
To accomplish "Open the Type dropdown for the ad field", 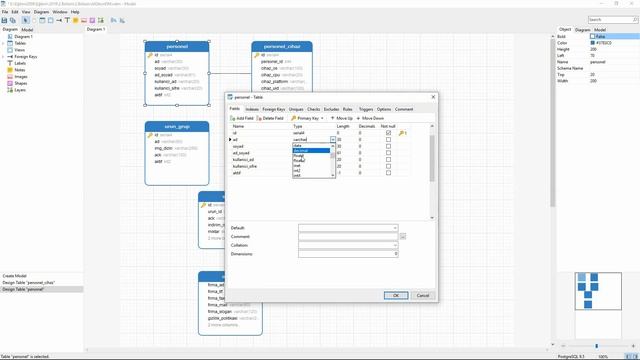I will (x=333, y=140).
